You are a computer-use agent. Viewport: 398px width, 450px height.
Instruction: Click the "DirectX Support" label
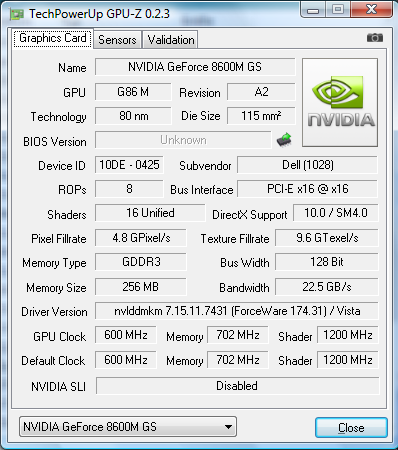(x=250, y=215)
